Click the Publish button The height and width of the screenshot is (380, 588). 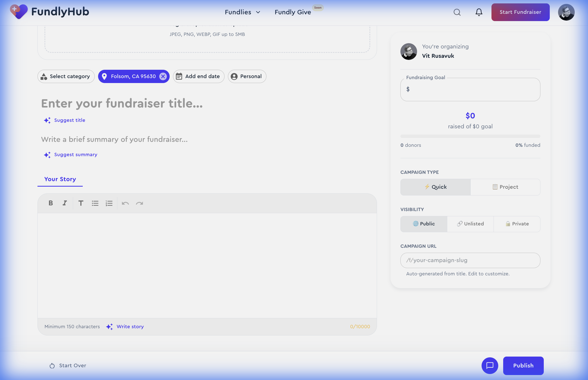pyautogui.click(x=523, y=366)
